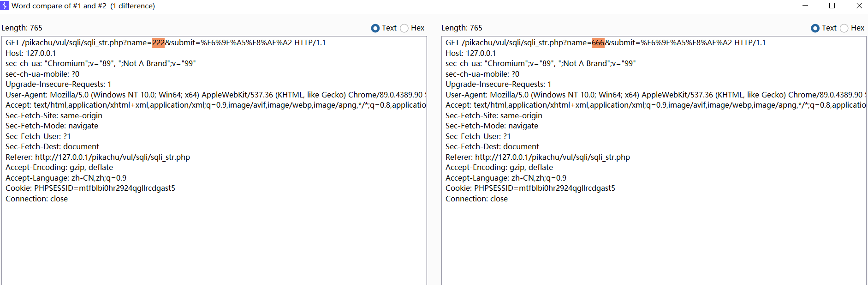Select Text view for the left pane
Image resolution: width=868 pixels, height=285 pixels.
click(375, 28)
